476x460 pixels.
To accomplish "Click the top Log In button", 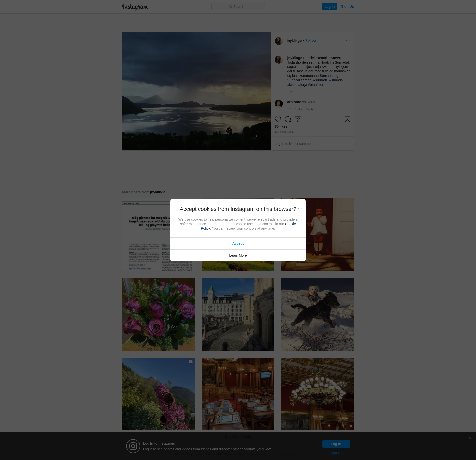I will pyautogui.click(x=329, y=7).
